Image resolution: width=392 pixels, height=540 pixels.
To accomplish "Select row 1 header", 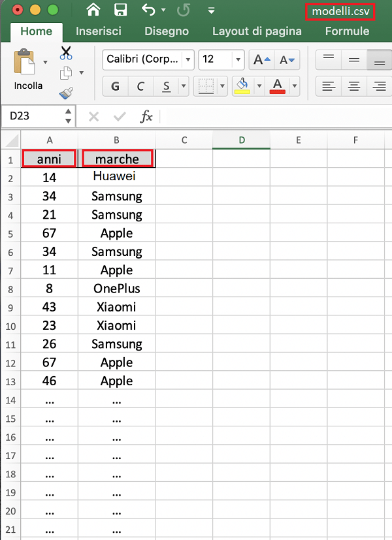I will point(10,160).
